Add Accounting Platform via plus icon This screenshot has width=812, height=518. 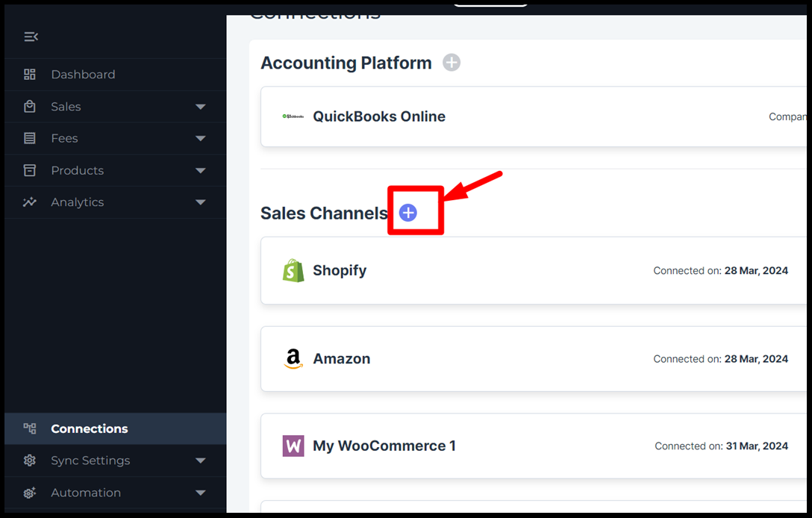point(452,63)
